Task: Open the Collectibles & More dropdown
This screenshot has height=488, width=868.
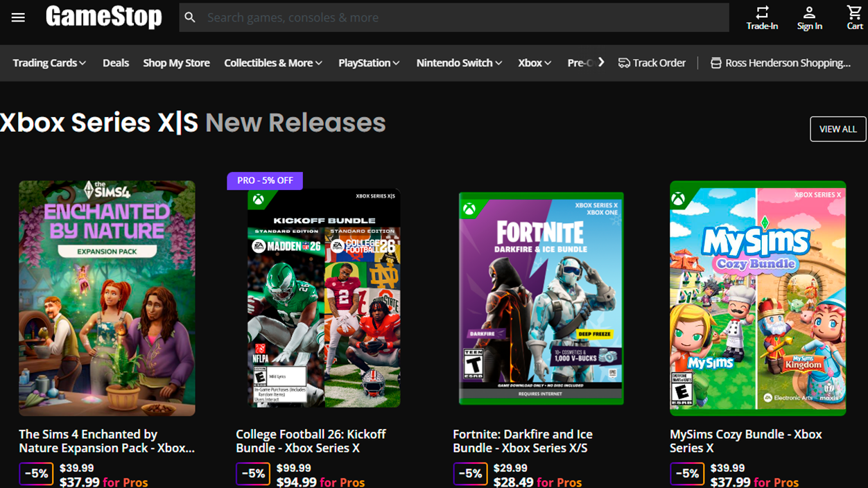Action: (x=272, y=62)
